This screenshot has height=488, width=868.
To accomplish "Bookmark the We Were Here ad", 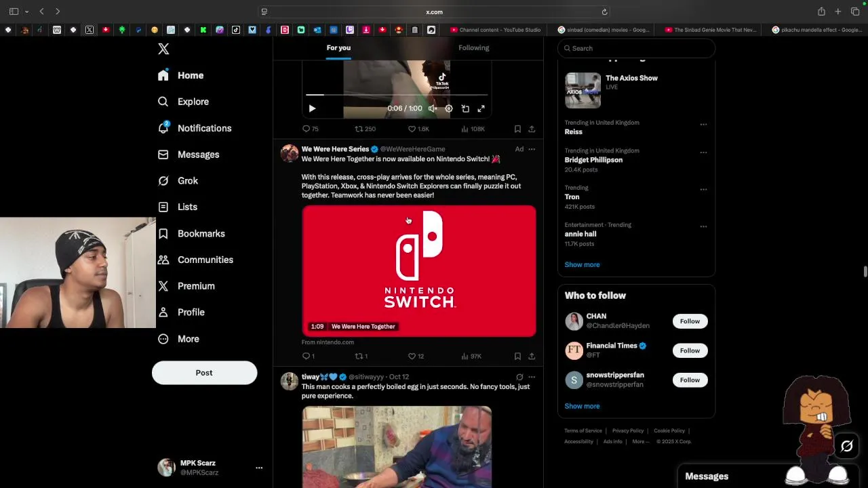I will (517, 356).
